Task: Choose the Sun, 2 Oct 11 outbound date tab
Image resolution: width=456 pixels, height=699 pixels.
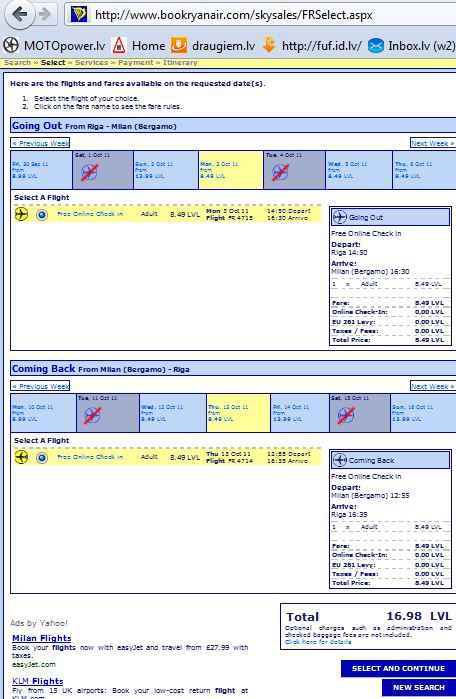Action: point(166,170)
